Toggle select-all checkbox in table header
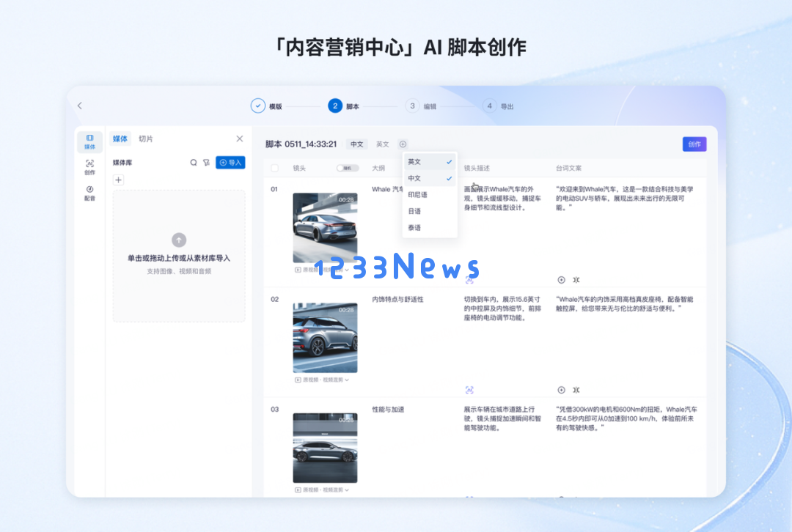The image size is (792, 532). [x=275, y=168]
